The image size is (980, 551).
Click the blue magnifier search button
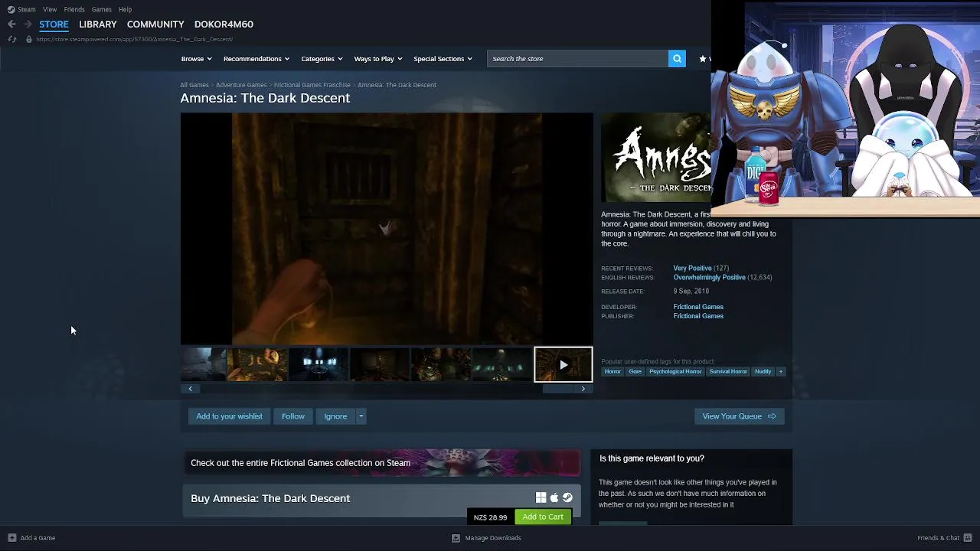coord(677,59)
